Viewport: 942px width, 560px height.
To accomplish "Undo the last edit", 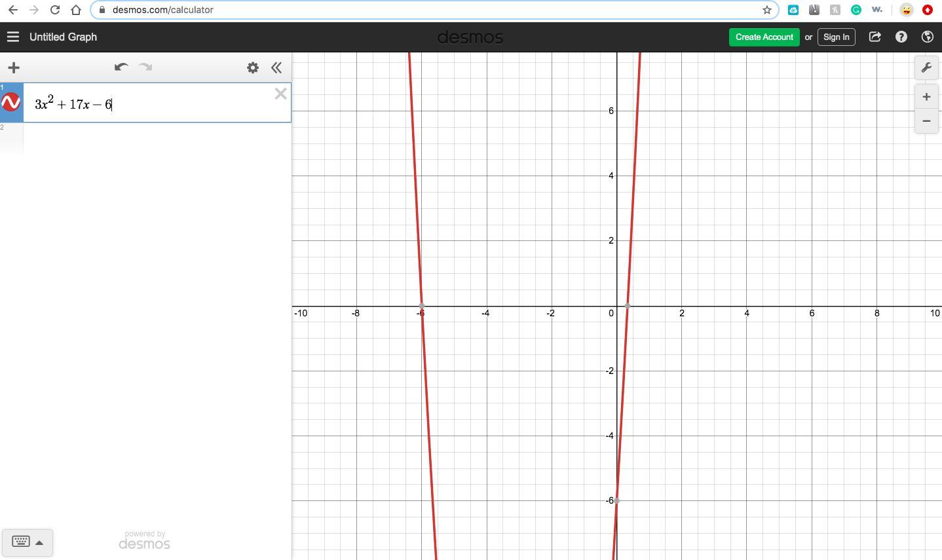I will tap(121, 67).
